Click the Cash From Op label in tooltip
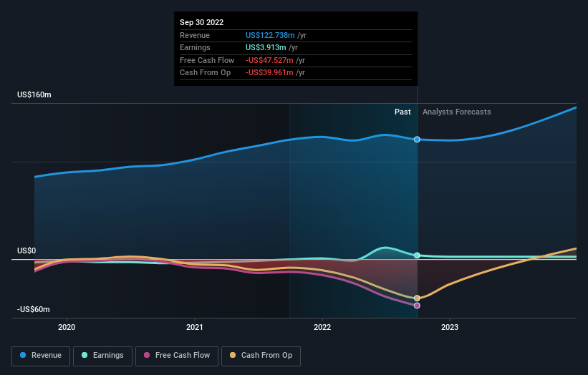This screenshot has width=588, height=375. 205,73
